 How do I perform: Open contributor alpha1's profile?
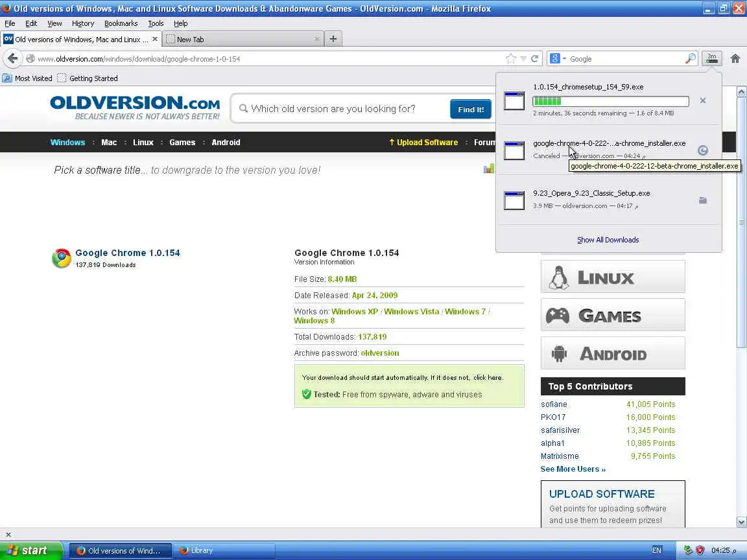click(x=552, y=443)
